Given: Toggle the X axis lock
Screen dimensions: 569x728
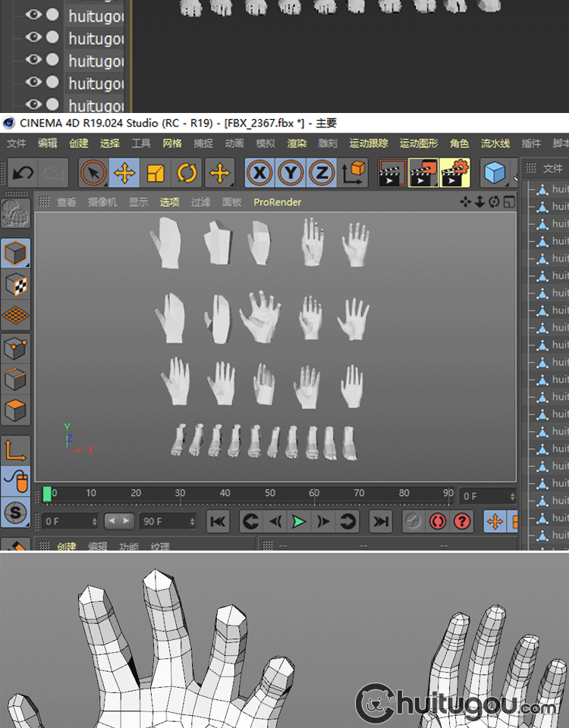Looking at the screenshot, I should 259,174.
